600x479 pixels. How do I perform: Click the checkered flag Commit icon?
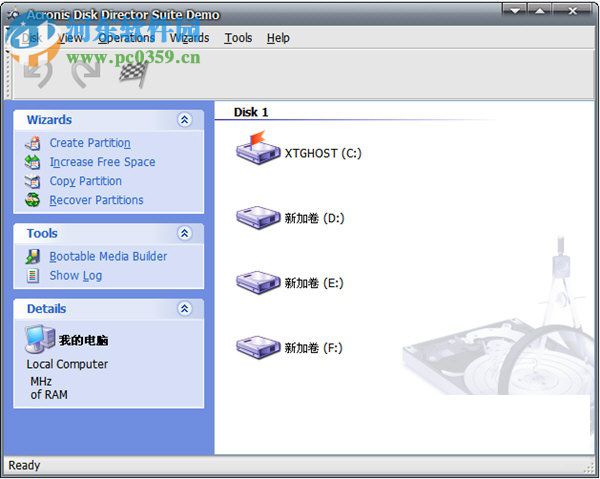[134, 74]
